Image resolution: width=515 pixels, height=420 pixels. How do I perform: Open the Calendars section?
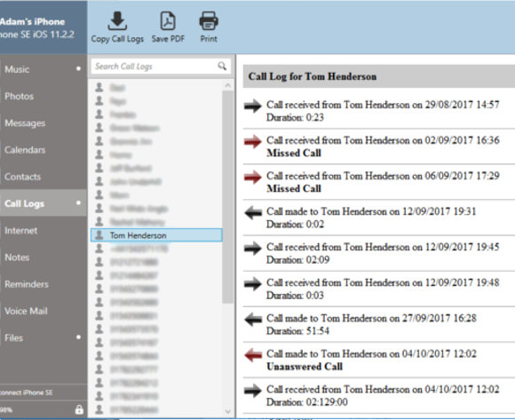click(44, 150)
